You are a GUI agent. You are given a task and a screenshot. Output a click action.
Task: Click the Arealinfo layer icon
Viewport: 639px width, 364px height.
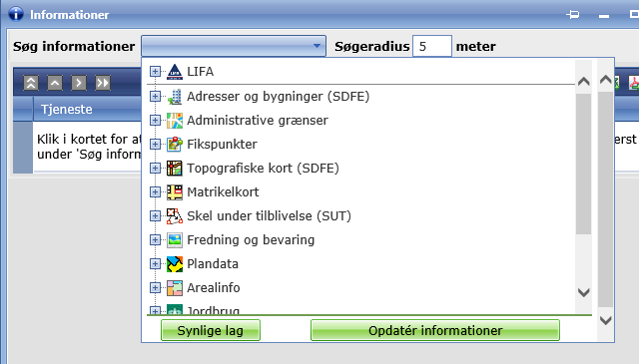[175, 288]
